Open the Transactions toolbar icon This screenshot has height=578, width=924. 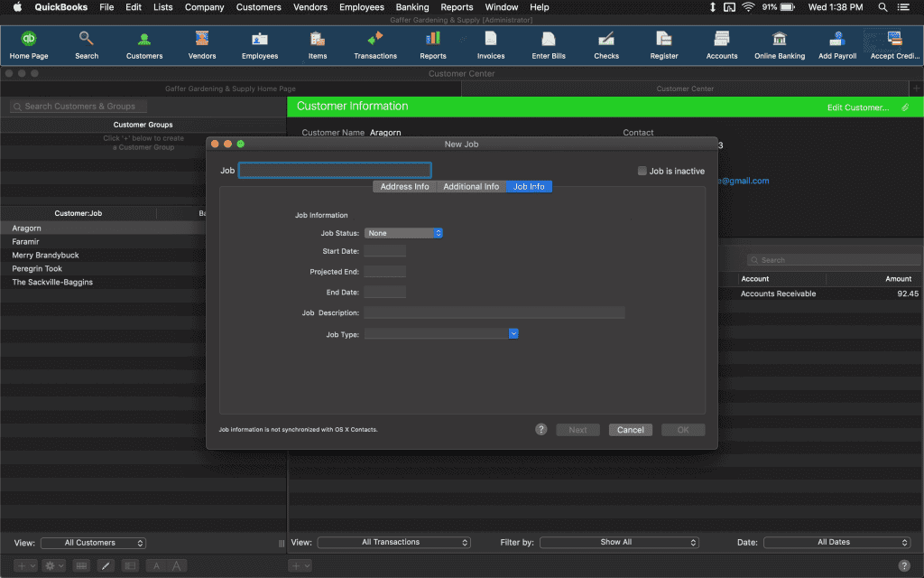pos(375,45)
